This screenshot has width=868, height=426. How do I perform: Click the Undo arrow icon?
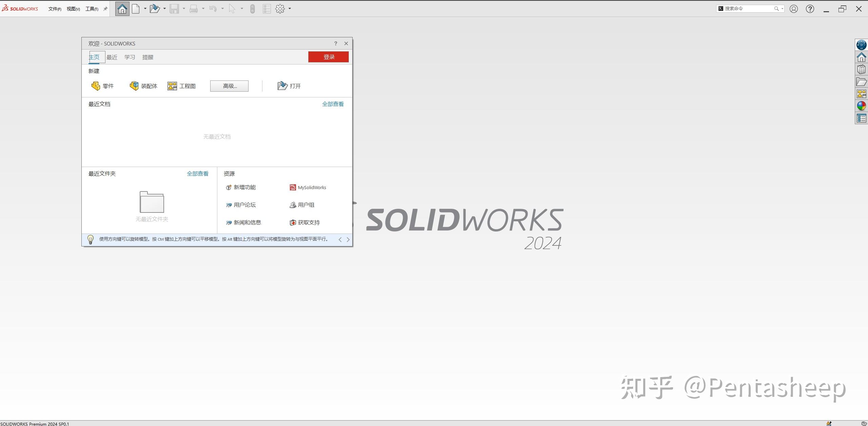pos(213,9)
